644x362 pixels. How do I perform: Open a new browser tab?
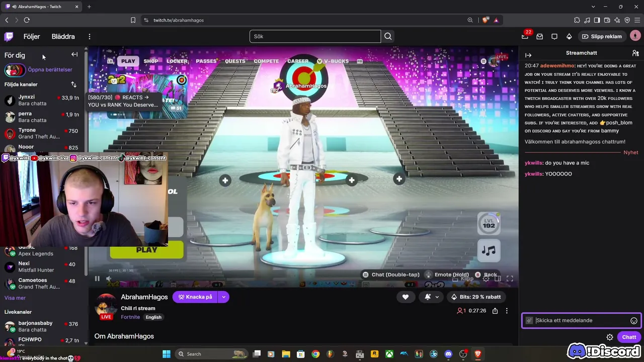pos(89,7)
